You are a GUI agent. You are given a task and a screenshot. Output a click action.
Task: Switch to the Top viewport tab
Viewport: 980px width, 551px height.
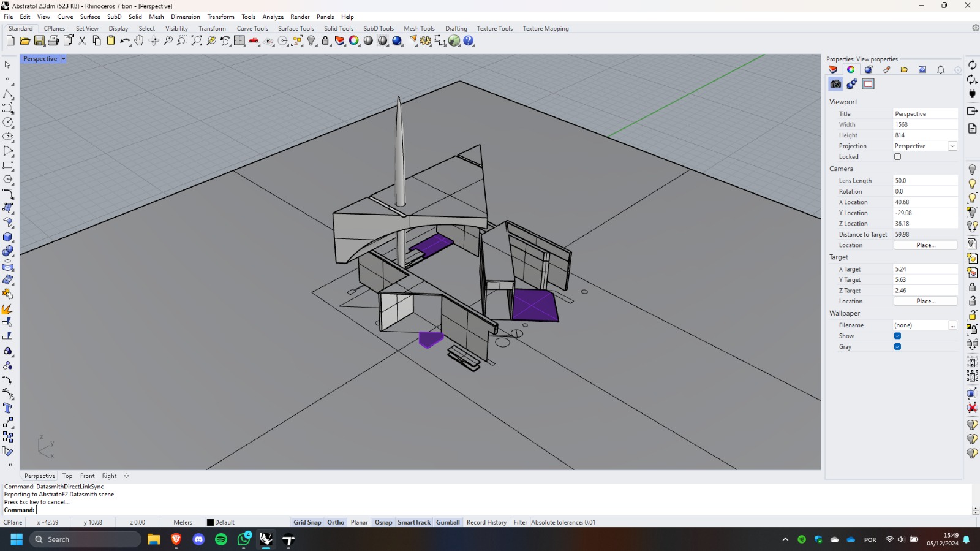[x=67, y=476]
